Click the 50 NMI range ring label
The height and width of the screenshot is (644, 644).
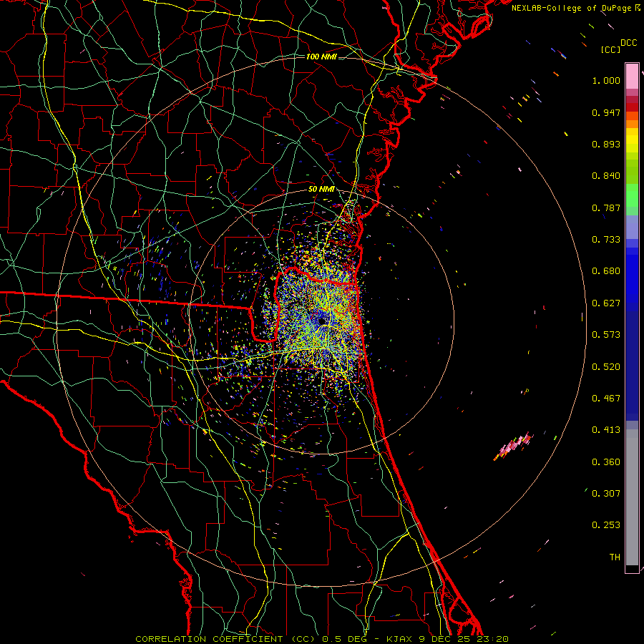pos(321,190)
